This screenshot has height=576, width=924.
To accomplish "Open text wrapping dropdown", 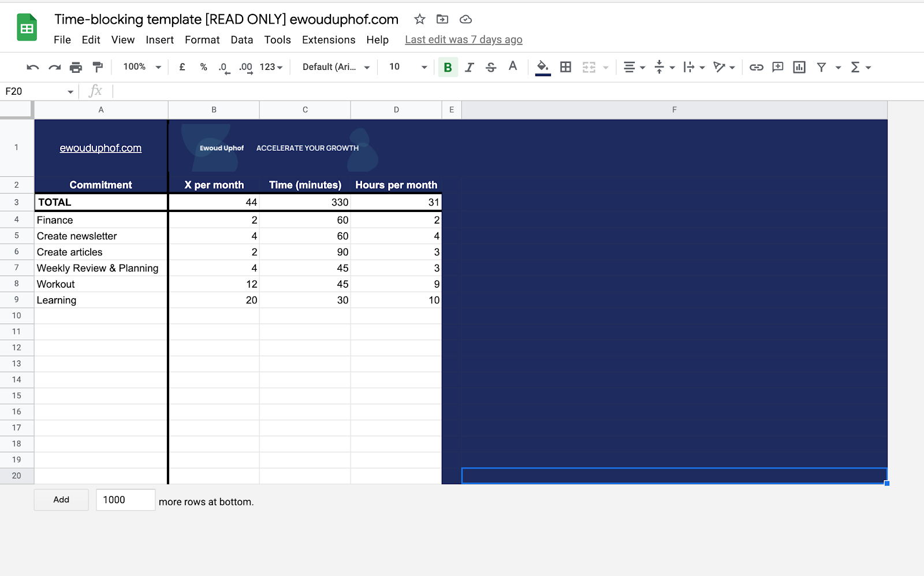I will (694, 68).
